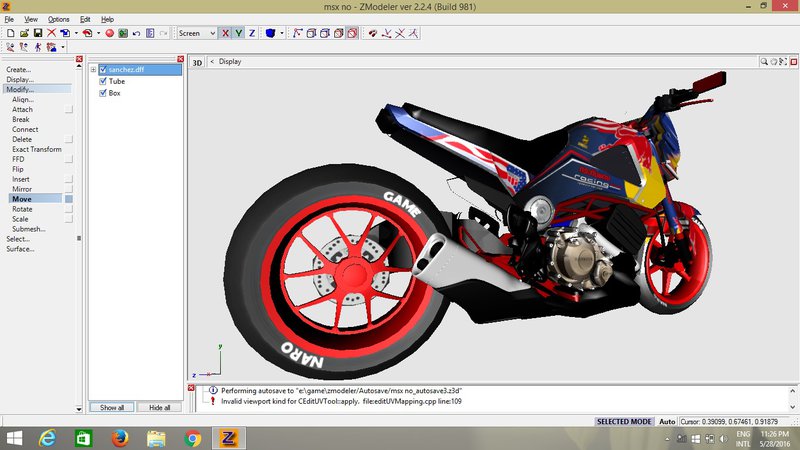Toggle options box beside Move tool
Viewport: 800px width, 450px height.
click(68, 199)
